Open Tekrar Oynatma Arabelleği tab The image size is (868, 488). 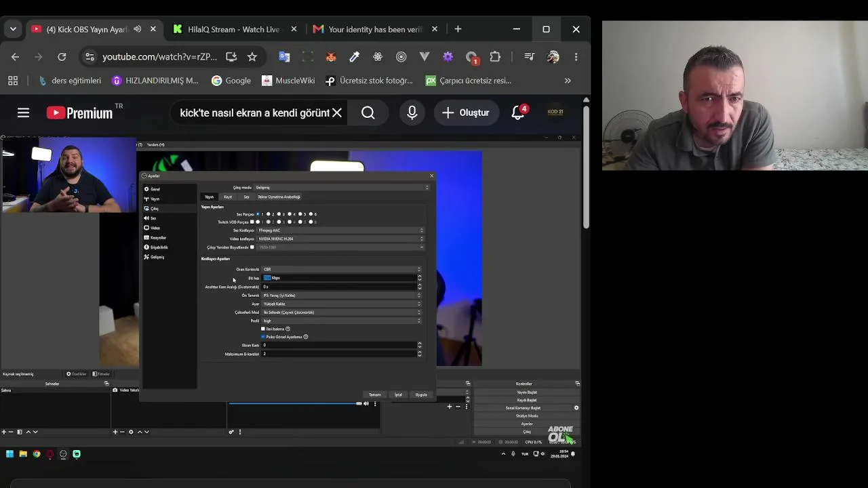point(279,197)
